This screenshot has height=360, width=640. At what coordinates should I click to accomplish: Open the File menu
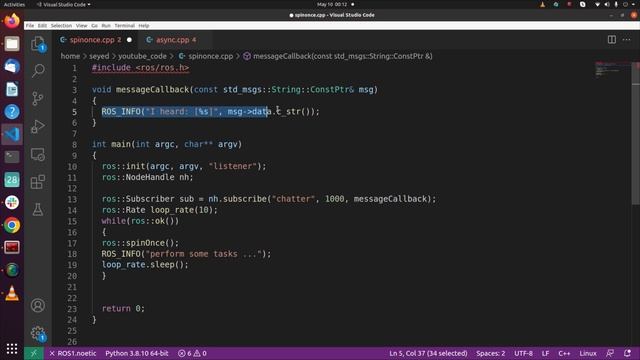coord(30,26)
